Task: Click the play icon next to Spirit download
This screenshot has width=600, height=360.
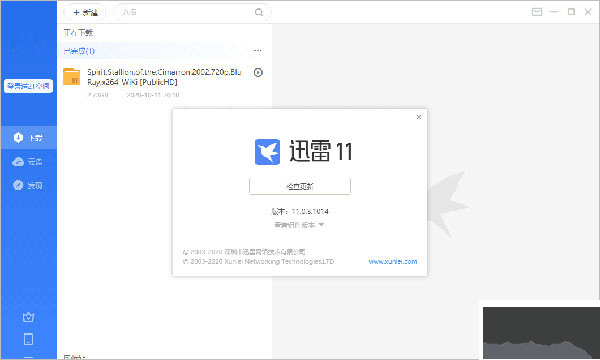Action: click(x=258, y=72)
